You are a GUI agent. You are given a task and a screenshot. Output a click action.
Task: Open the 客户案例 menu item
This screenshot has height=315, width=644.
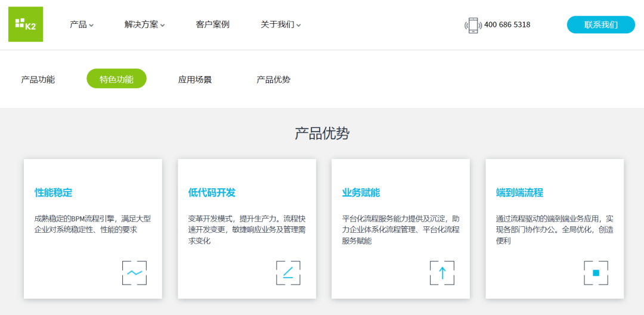coord(212,25)
